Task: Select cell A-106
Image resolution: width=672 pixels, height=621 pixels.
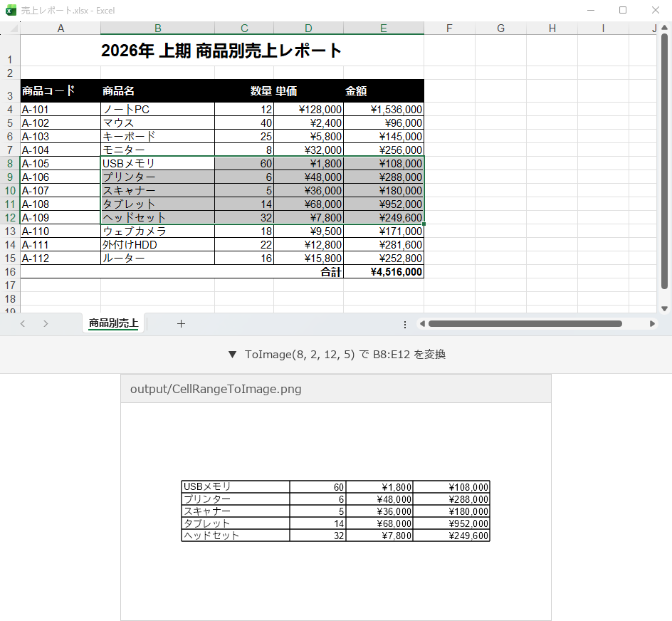Action: pyautogui.click(x=61, y=177)
